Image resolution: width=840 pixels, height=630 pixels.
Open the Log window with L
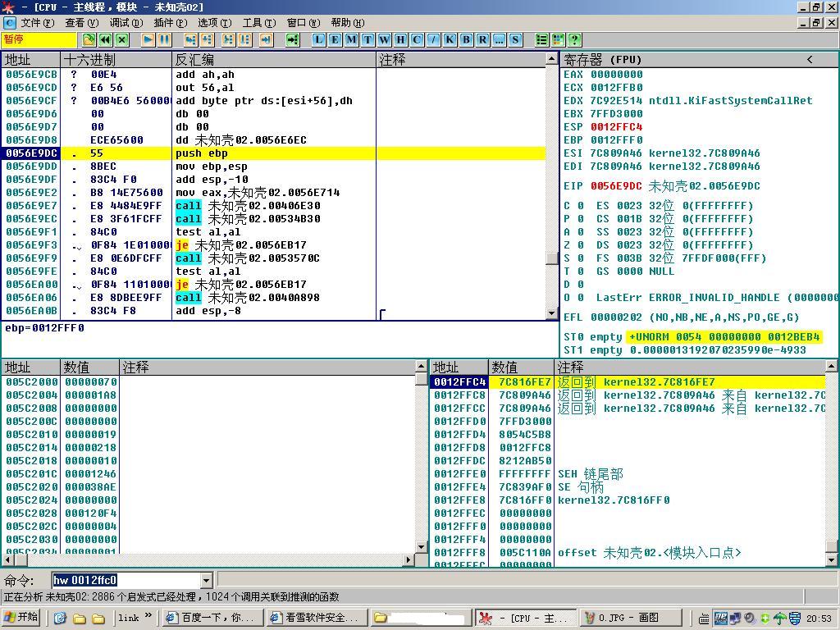tap(319, 39)
